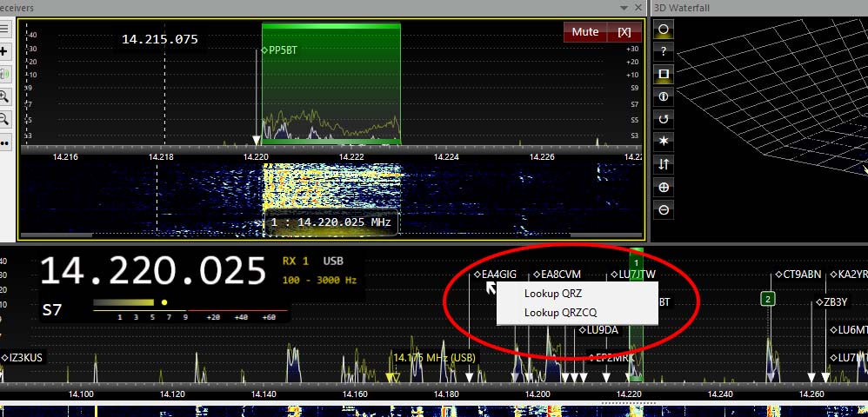Toggle the square button in 3D Waterfall toolbar
The image size is (868, 417).
[664, 74]
